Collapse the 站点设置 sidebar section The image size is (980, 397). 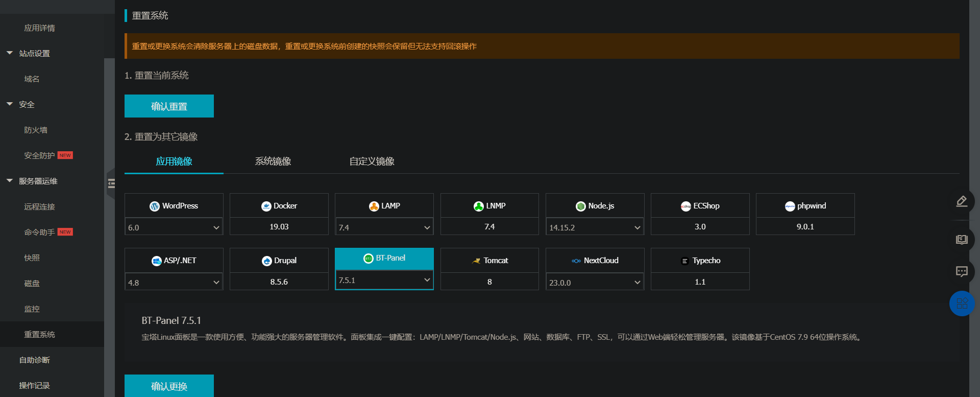10,53
